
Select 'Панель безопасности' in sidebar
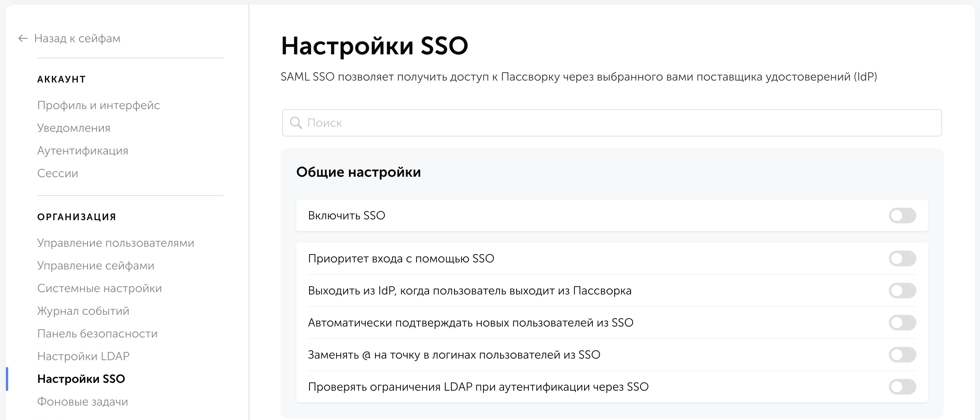[98, 334]
